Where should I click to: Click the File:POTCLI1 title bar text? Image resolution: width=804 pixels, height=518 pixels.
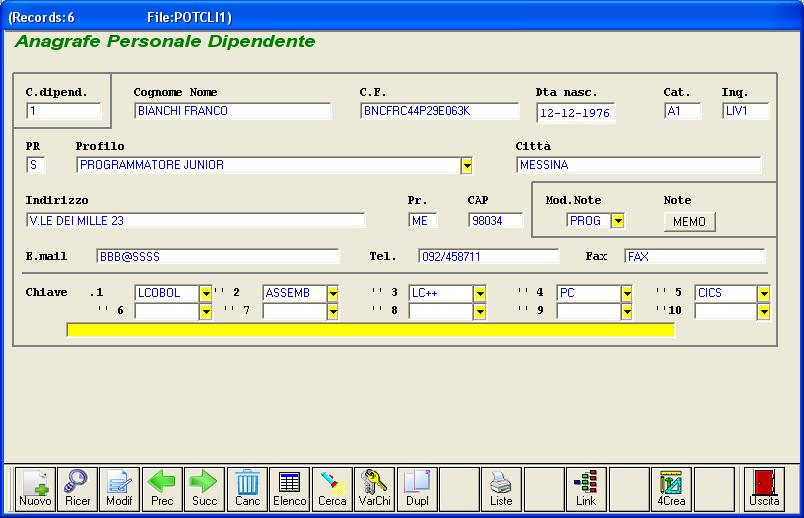(189, 17)
